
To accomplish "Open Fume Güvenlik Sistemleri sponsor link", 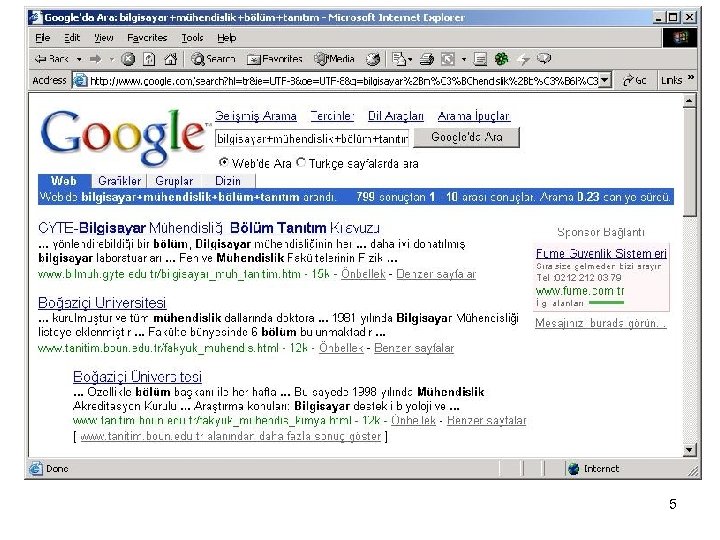I will pyautogui.click(x=601, y=253).
